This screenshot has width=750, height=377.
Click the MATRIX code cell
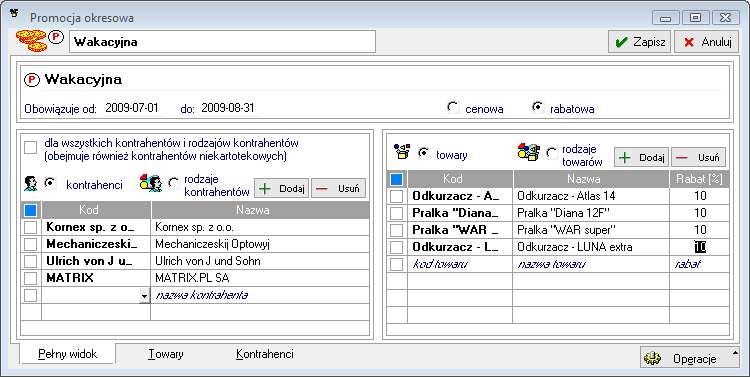[97, 278]
